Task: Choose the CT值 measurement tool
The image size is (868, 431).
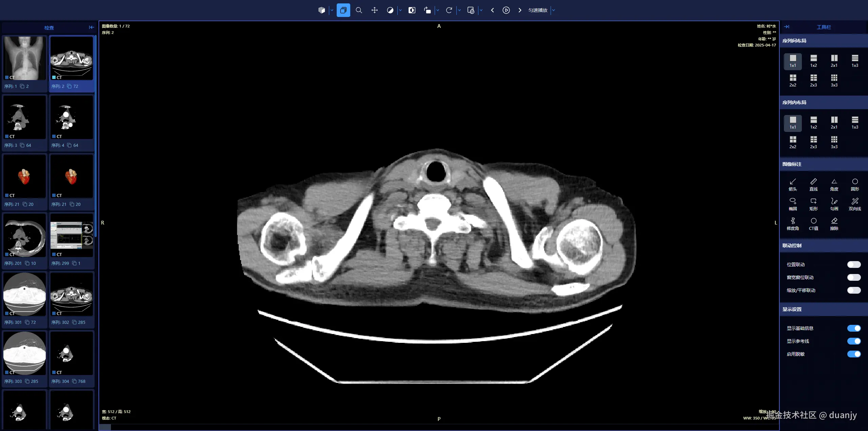Action: 813,223
